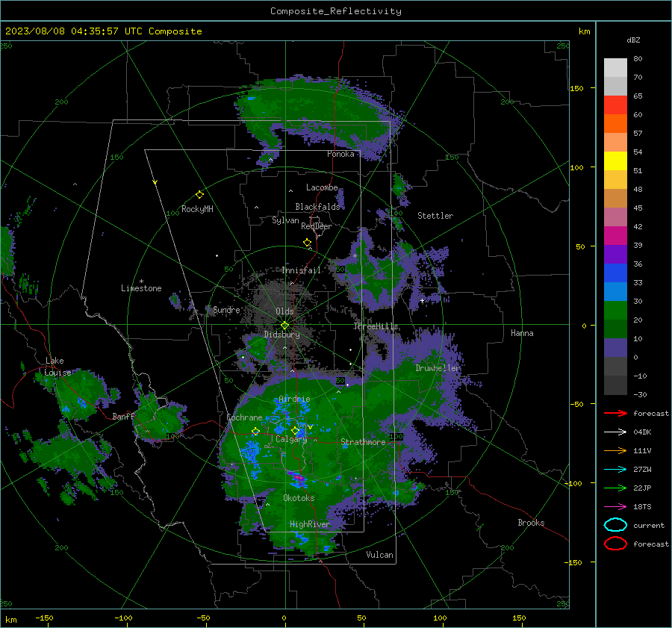Click the Olds city label
672x628 pixels.
[284, 311]
